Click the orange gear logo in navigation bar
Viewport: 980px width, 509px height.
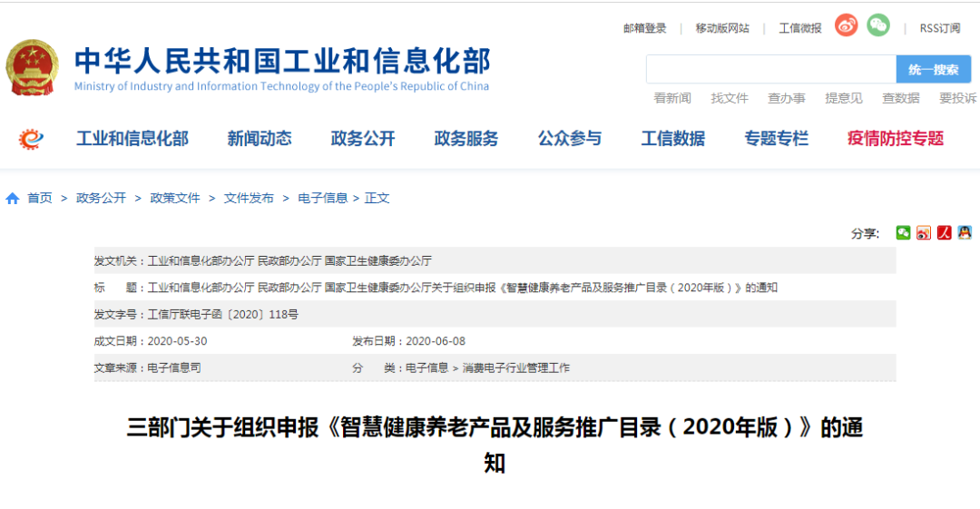pos(31,138)
